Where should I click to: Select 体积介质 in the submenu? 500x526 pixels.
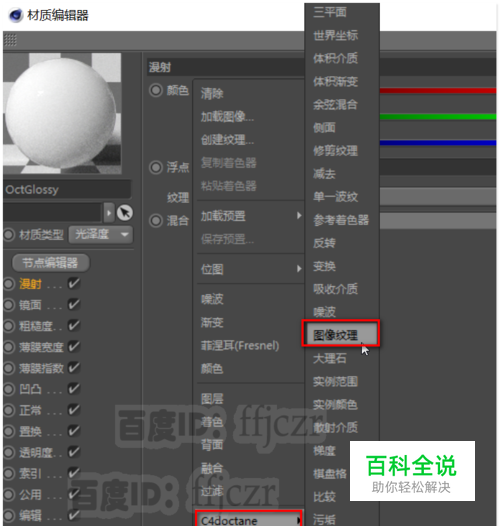336,58
